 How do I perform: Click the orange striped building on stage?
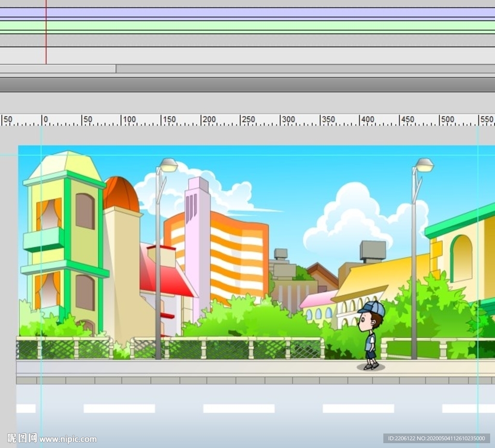pyautogui.click(x=239, y=256)
